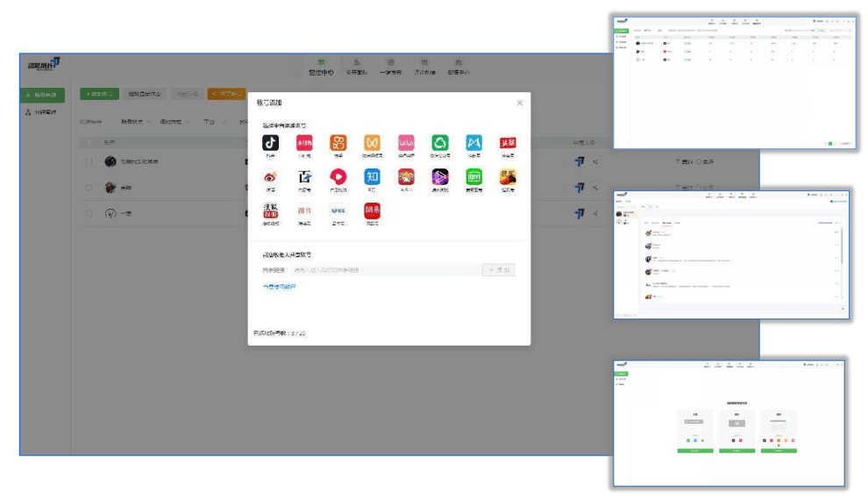This screenshot has width=868, height=501.
Task: Choose the orange Kuaishou platform icon
Action: (x=338, y=142)
